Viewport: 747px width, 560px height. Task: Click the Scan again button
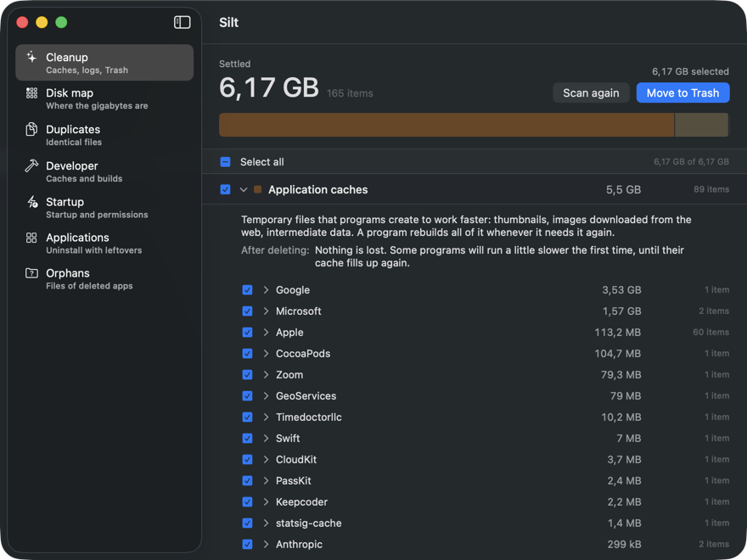pyautogui.click(x=591, y=92)
